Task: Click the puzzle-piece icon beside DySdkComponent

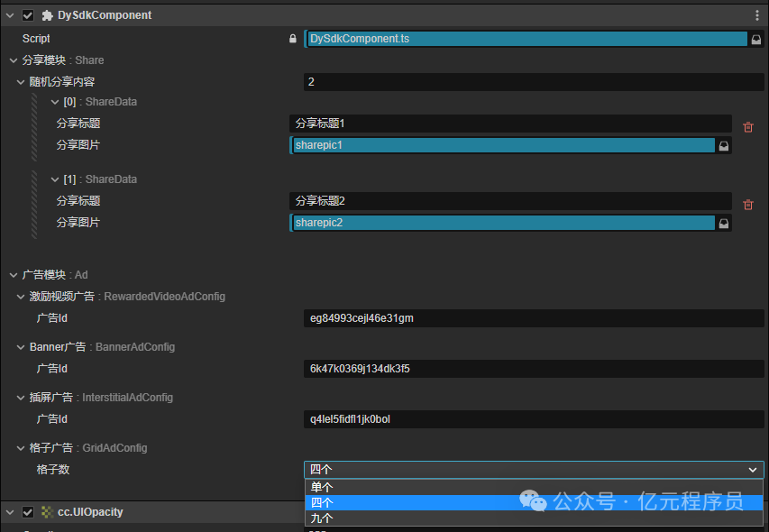Action: click(47, 15)
